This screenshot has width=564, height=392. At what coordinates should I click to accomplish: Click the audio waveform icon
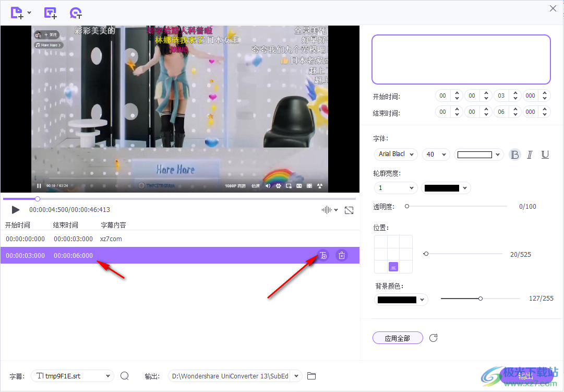pyautogui.click(x=327, y=209)
